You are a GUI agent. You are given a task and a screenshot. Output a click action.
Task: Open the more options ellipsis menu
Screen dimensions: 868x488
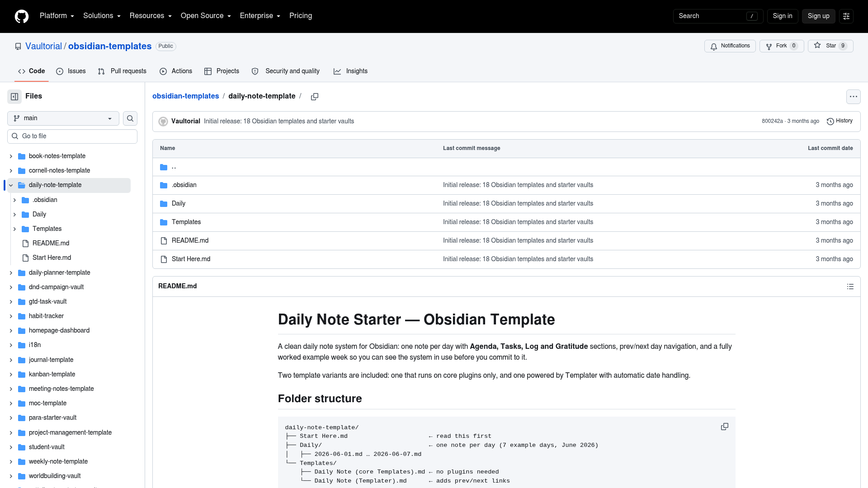point(853,96)
